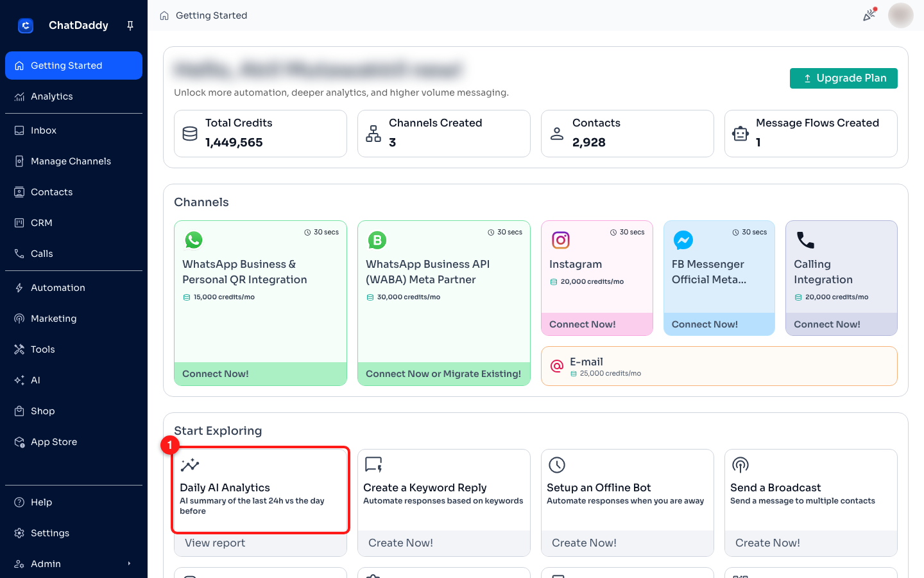The width and height of the screenshot is (924, 578).
Task: Click Connect Now on WhatsApp QR Integration
Action: [261, 374]
